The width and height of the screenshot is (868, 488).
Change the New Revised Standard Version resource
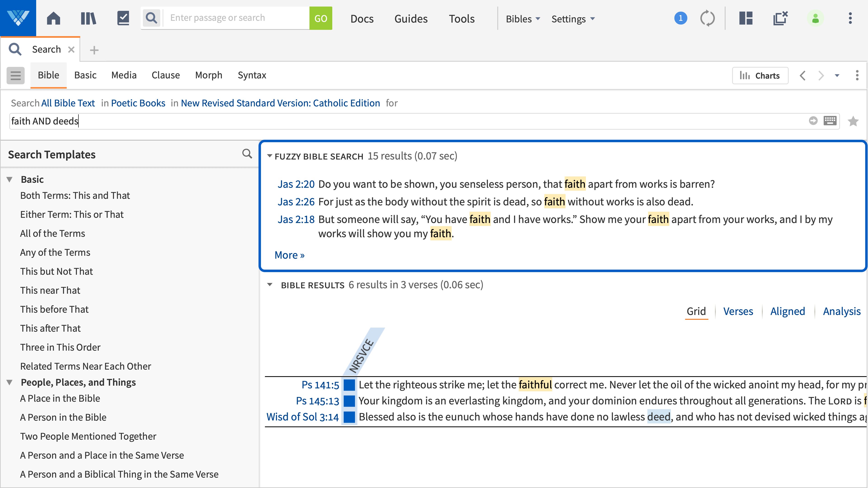(x=280, y=103)
